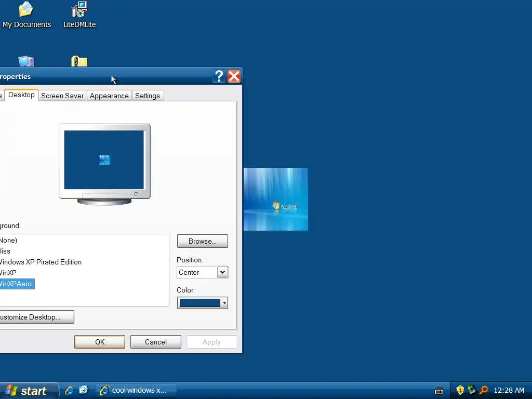The height and width of the screenshot is (399, 532).
Task: Click the on-screen keyboard taskbar icon
Action: [x=439, y=391]
